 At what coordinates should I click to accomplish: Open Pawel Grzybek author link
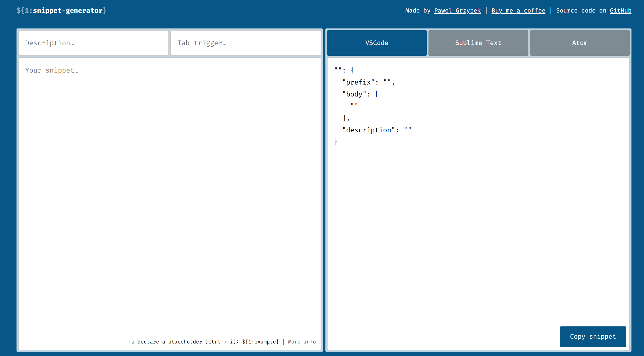(x=457, y=11)
